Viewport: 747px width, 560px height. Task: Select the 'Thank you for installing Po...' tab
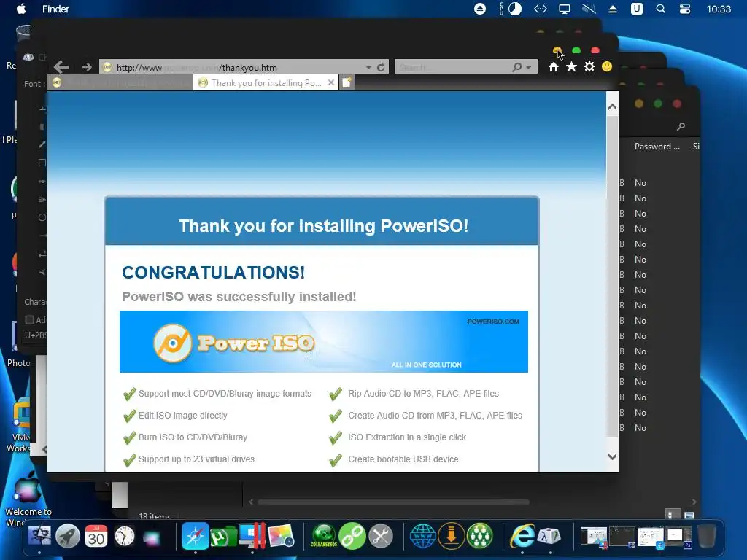266,83
